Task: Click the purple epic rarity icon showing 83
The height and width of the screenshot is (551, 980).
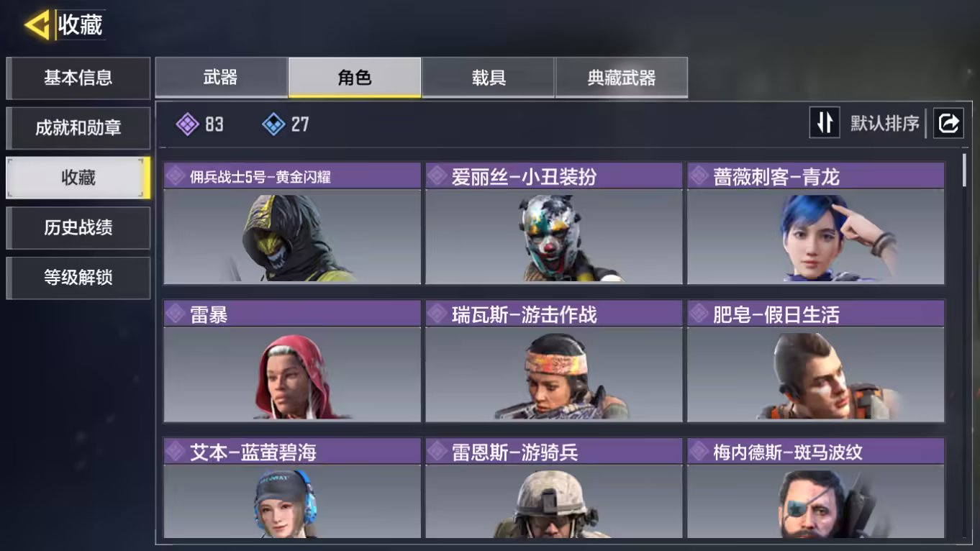Action: (187, 124)
